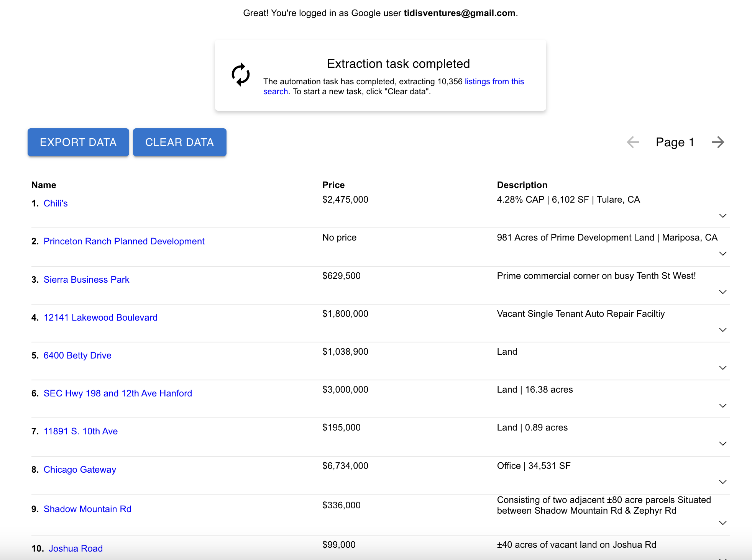
Task: Expand the 6400 Betty Drive row
Action: click(x=722, y=368)
